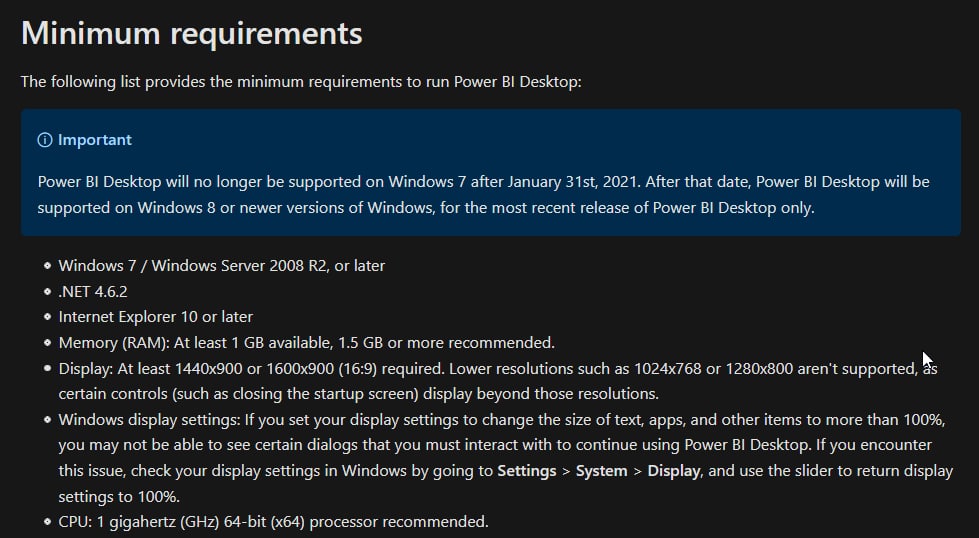The width and height of the screenshot is (979, 538).
Task: Click the Important label in the note
Action: pyautogui.click(x=95, y=140)
